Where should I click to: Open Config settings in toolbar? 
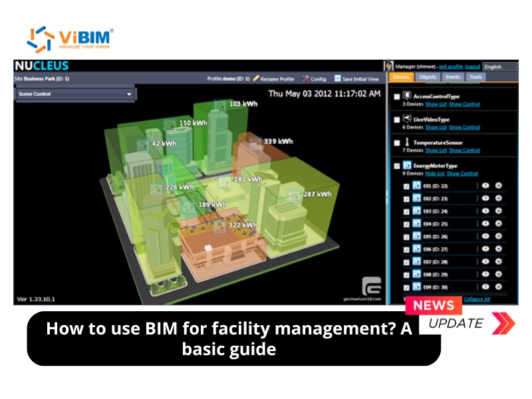314,78
